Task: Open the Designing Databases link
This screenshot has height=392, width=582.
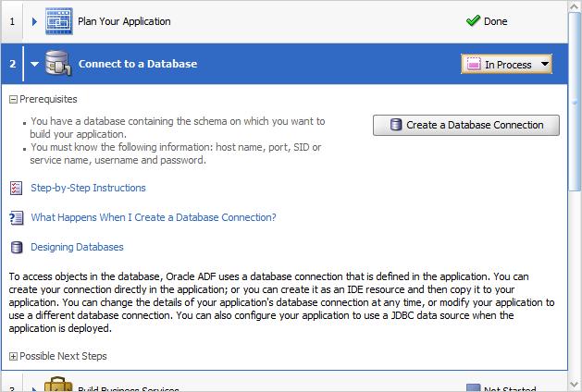Action: [x=77, y=248]
